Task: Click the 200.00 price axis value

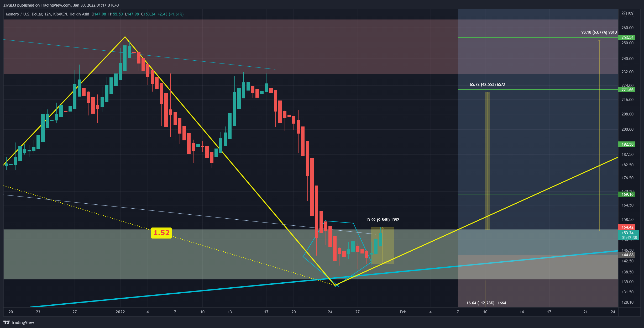Action: point(627,129)
